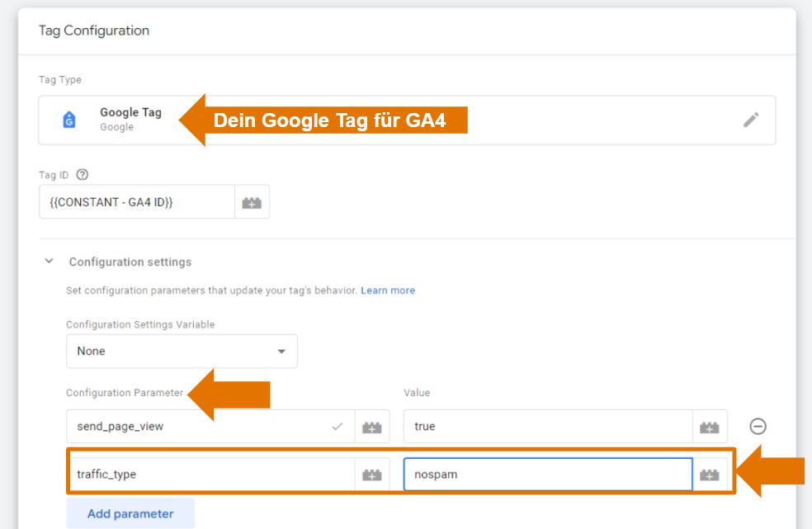Click the Add parameter button
This screenshot has height=529, width=812.
coord(130,513)
